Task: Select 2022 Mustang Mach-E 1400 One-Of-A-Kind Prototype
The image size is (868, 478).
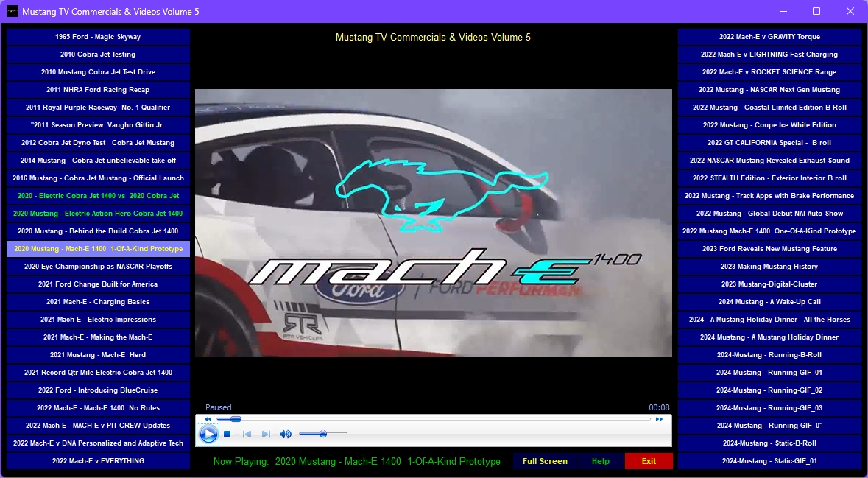Action: 769,231
